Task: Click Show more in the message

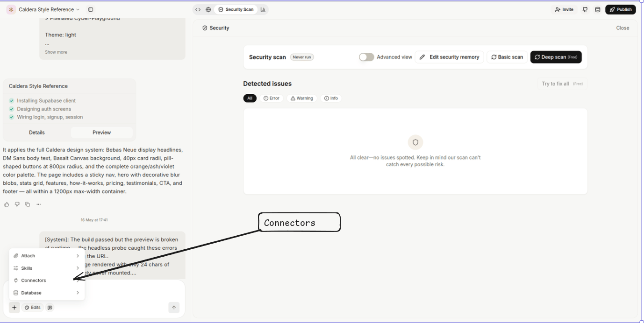Action: click(56, 52)
